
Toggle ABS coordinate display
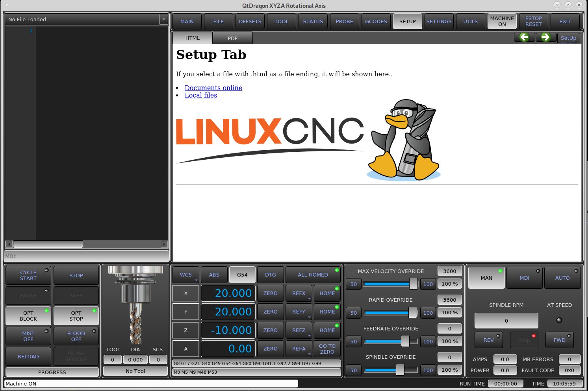(214, 275)
